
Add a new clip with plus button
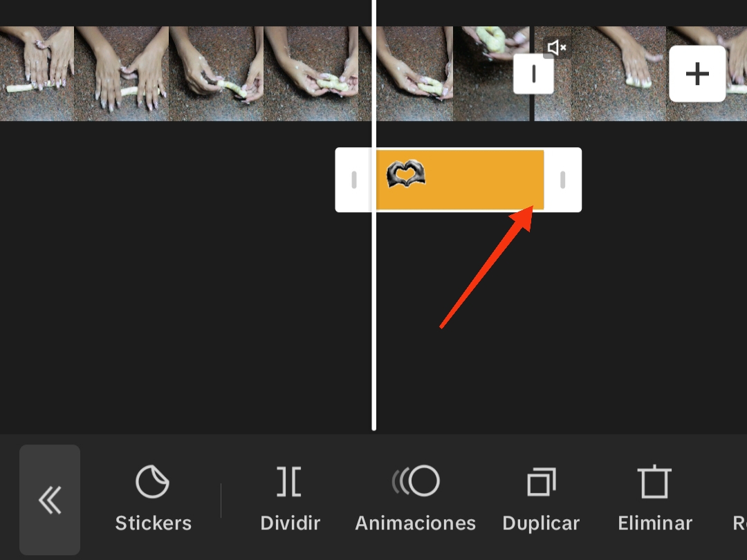(x=697, y=74)
